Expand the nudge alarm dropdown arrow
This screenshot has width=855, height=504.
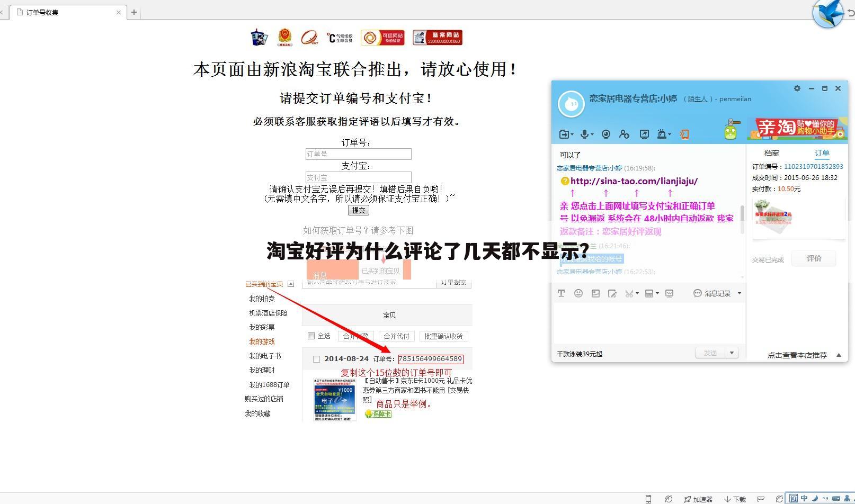[670, 134]
